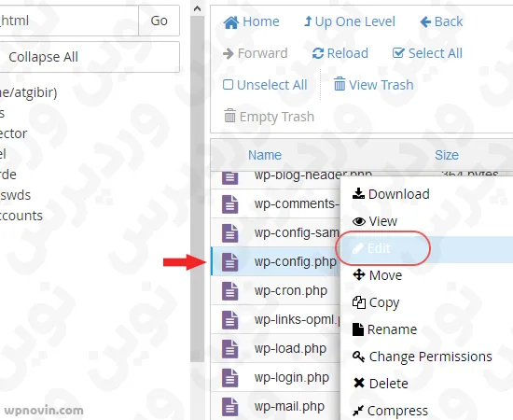Click the Unselect All empty box icon

[x=228, y=84]
